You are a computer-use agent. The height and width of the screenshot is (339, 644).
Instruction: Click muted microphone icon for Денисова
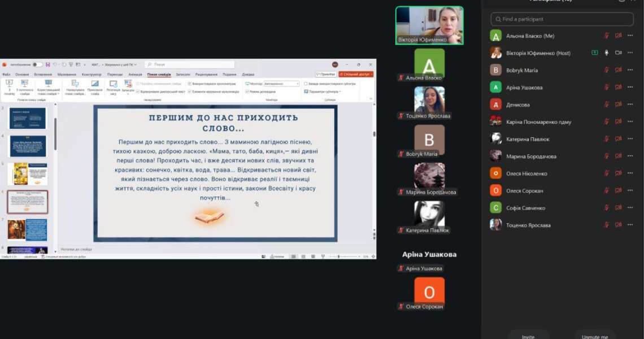coord(606,105)
